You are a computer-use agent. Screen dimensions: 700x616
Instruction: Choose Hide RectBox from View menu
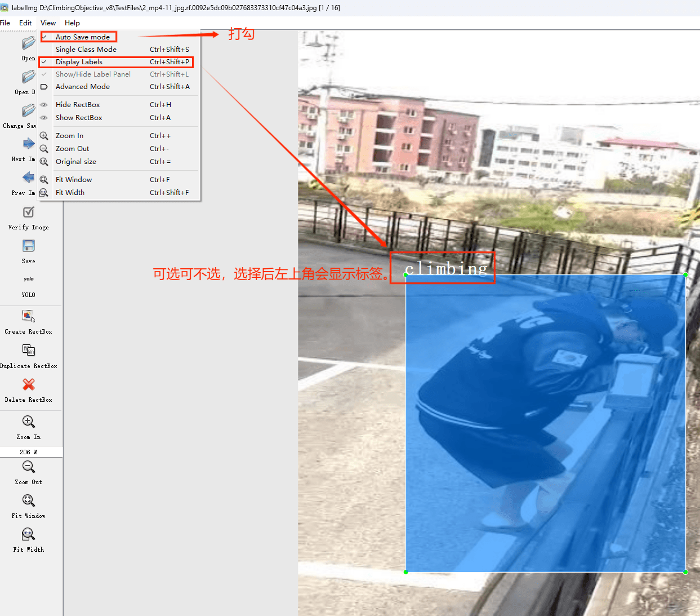(78, 105)
